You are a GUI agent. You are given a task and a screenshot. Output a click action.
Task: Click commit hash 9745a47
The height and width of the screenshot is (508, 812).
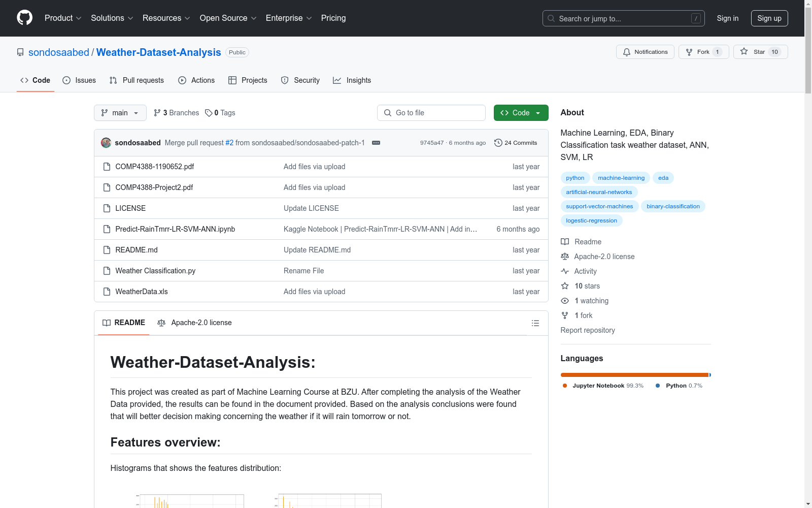tap(432, 143)
